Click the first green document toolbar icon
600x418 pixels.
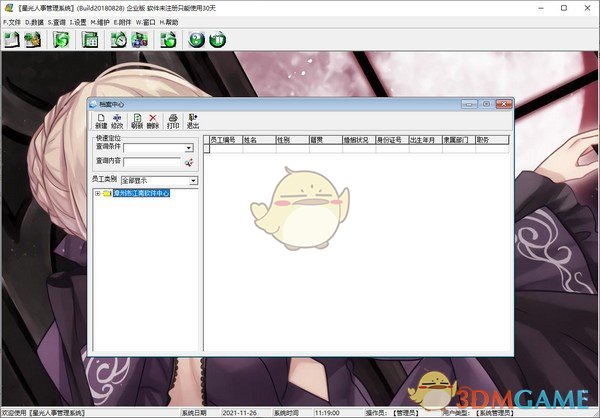(12, 40)
